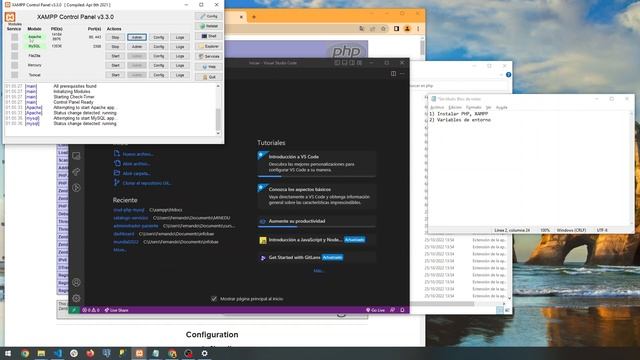This screenshot has height=360, width=640.
Task: Open Formato menu in Notepad
Action: [x=473, y=107]
